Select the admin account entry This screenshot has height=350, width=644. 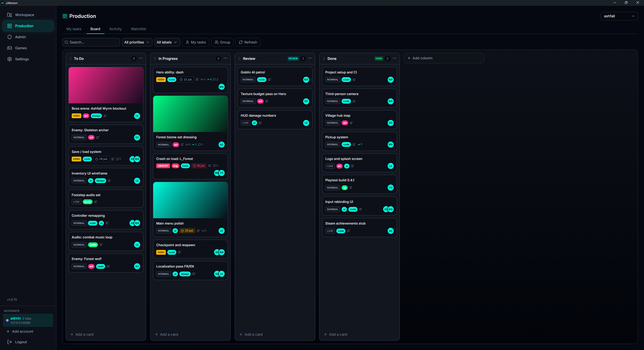point(28,320)
